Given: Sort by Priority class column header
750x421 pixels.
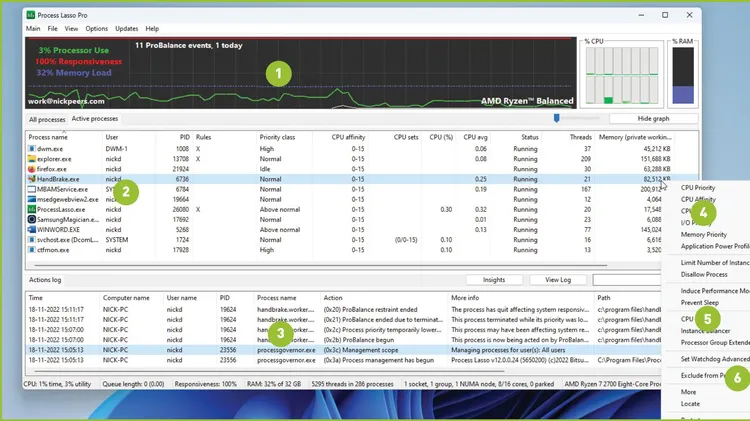Looking at the screenshot, I should [277, 137].
